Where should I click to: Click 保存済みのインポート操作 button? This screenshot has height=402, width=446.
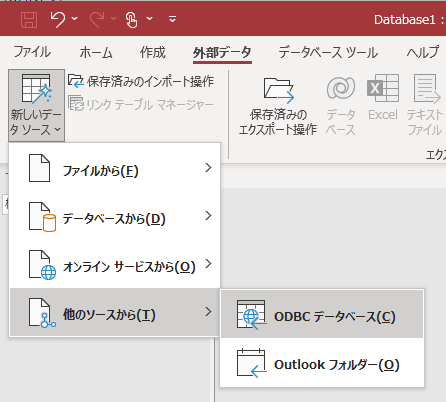click(141, 81)
